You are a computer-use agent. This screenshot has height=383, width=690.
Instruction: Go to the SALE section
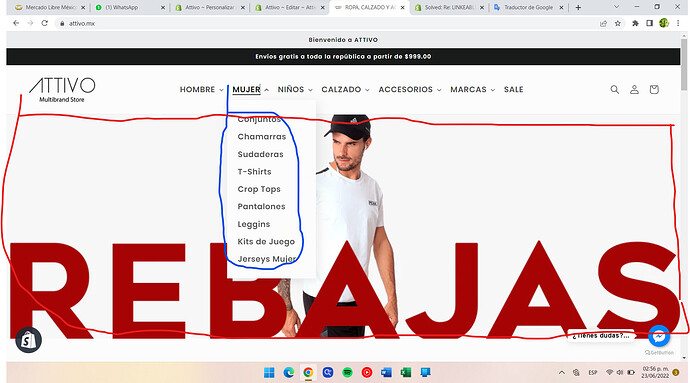(x=514, y=89)
